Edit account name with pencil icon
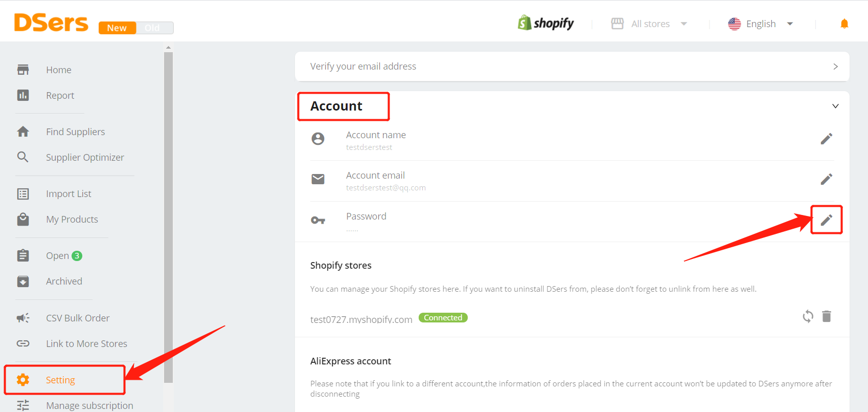The width and height of the screenshot is (868, 412). pyautogui.click(x=827, y=139)
